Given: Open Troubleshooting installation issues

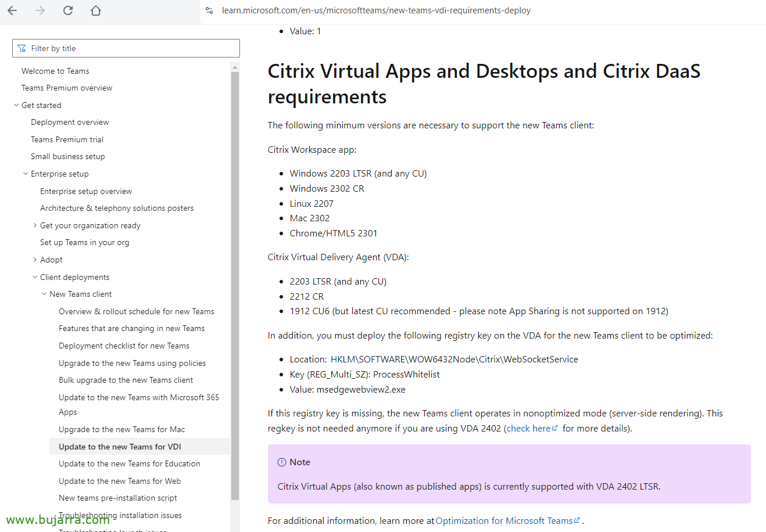Looking at the screenshot, I should coord(120,515).
